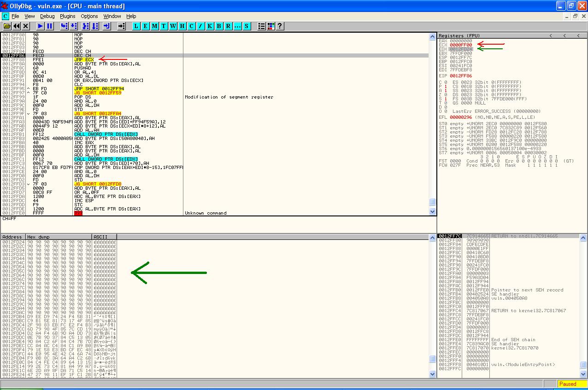The image size is (588, 390).
Task: Open the Debug menu
Action: [x=47, y=16]
